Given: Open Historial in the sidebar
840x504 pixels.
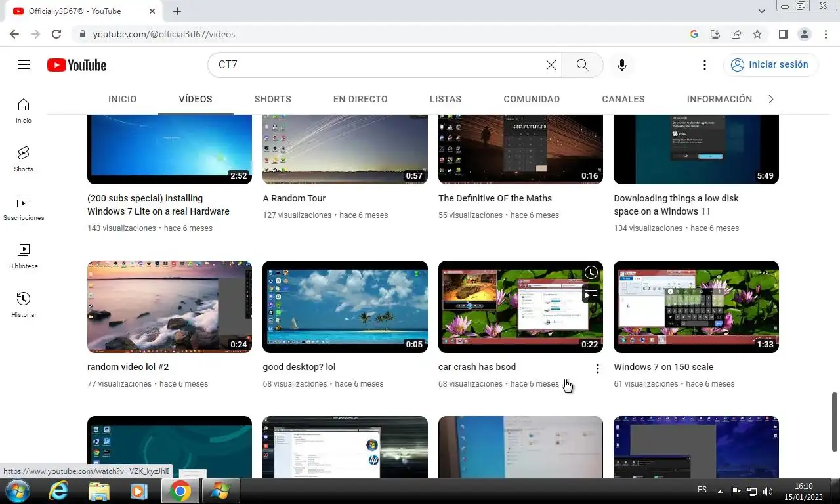Looking at the screenshot, I should point(24,305).
